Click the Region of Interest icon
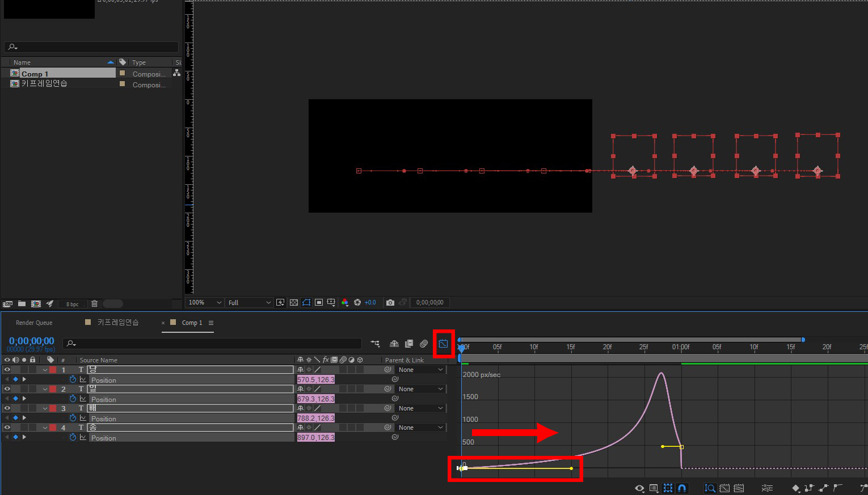The width and height of the screenshot is (868, 495). point(319,303)
